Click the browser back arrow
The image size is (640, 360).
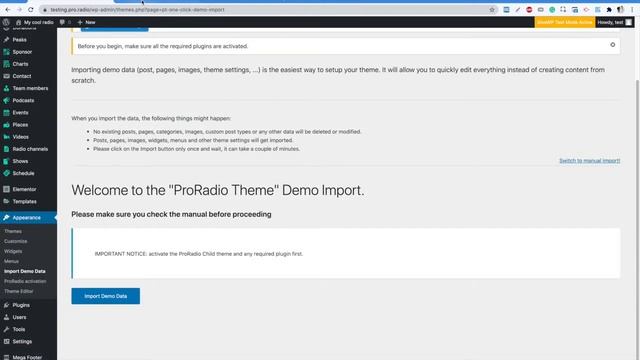(x=8, y=9)
